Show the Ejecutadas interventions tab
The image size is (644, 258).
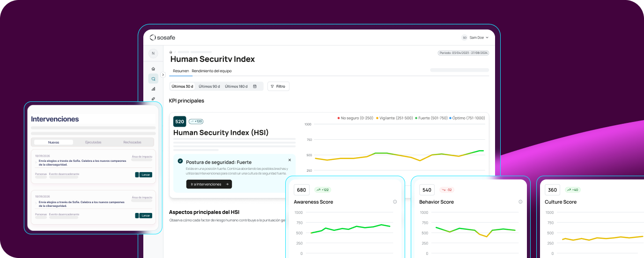point(93,142)
